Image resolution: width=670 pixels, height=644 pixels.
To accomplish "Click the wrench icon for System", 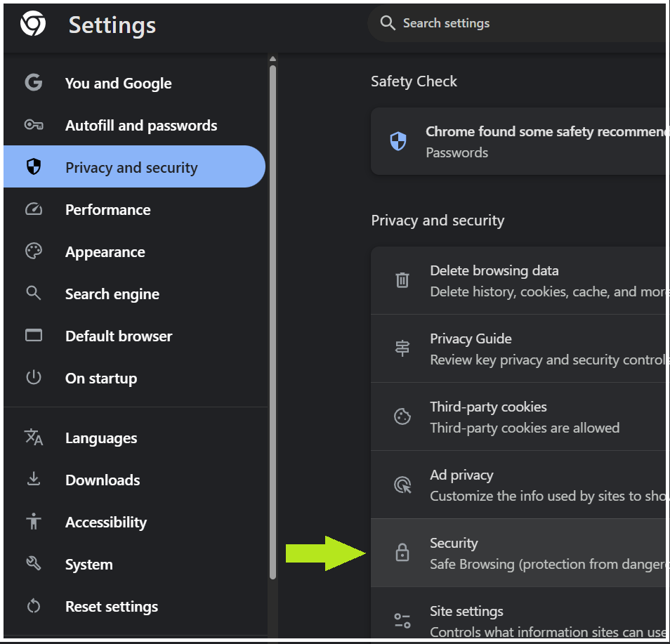I will tap(33, 563).
